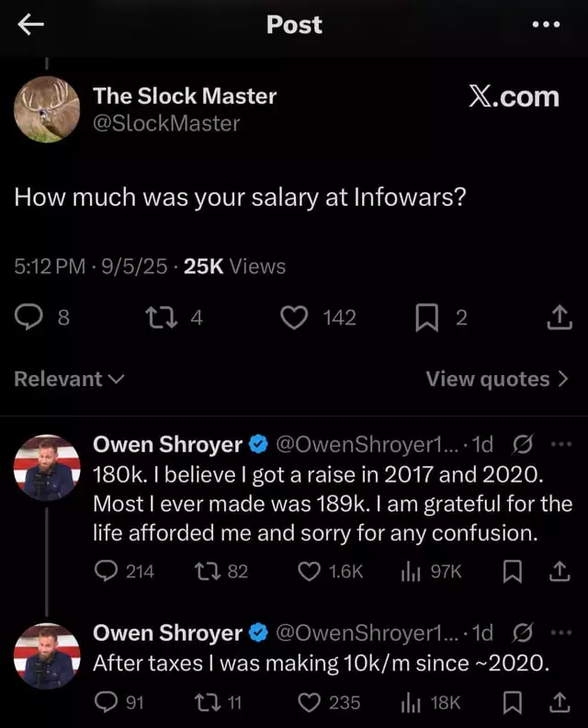588x728 pixels.
Task: Expand the Relevant sort dropdown
Action: click(x=69, y=379)
